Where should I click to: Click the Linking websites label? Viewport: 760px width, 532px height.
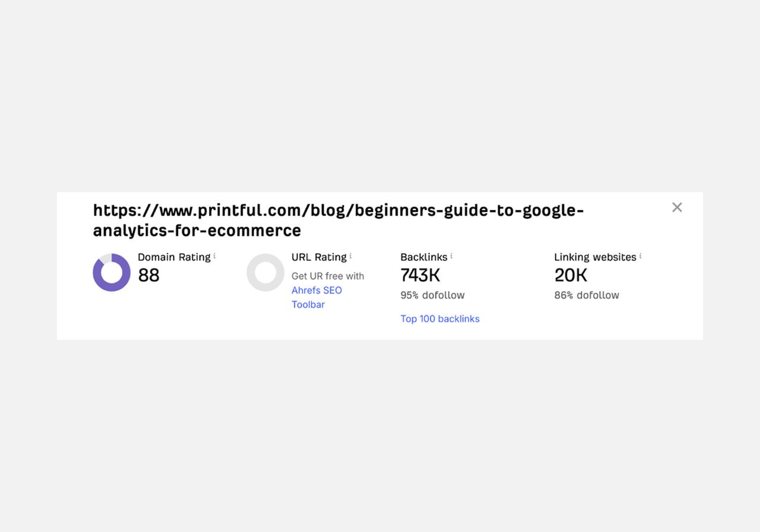(x=594, y=257)
